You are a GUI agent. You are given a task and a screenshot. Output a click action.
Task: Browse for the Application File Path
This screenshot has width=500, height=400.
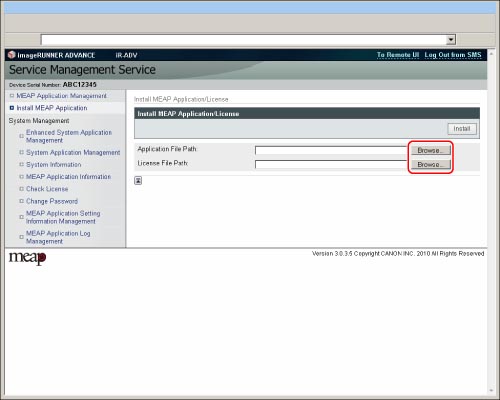point(430,150)
